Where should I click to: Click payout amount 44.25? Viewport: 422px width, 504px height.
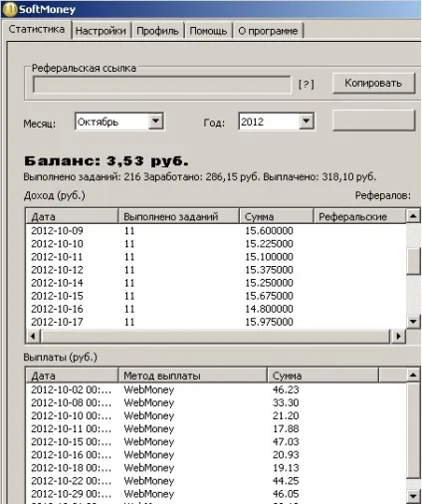click(x=286, y=481)
